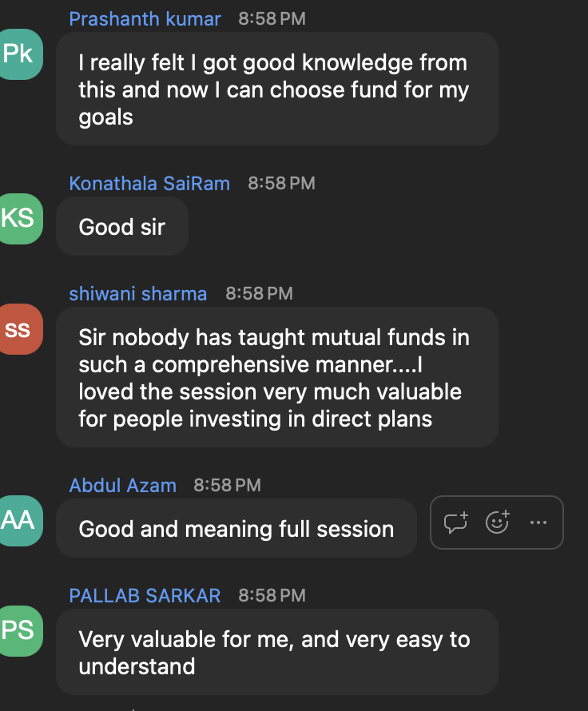Reply in thread to Abdul Azam's message
Image resolution: width=588 pixels, height=711 pixels.
[x=455, y=522]
